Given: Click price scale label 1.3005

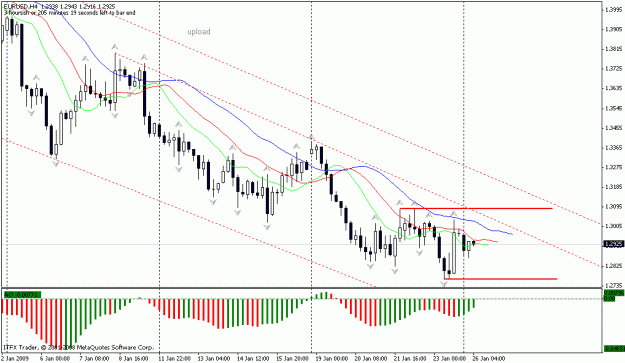Looking at the screenshot, I should click(614, 226).
